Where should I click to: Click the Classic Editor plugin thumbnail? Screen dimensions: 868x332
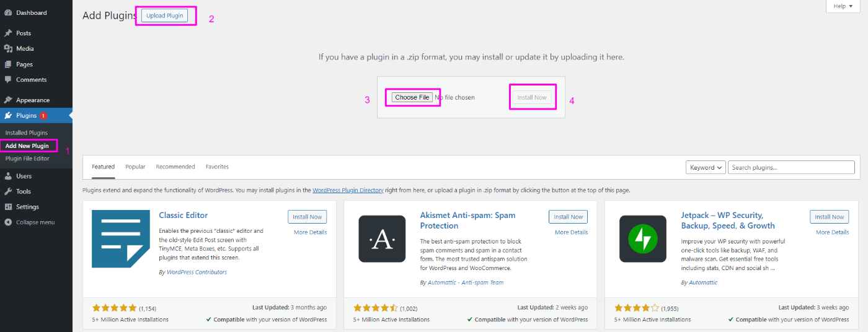coord(121,239)
